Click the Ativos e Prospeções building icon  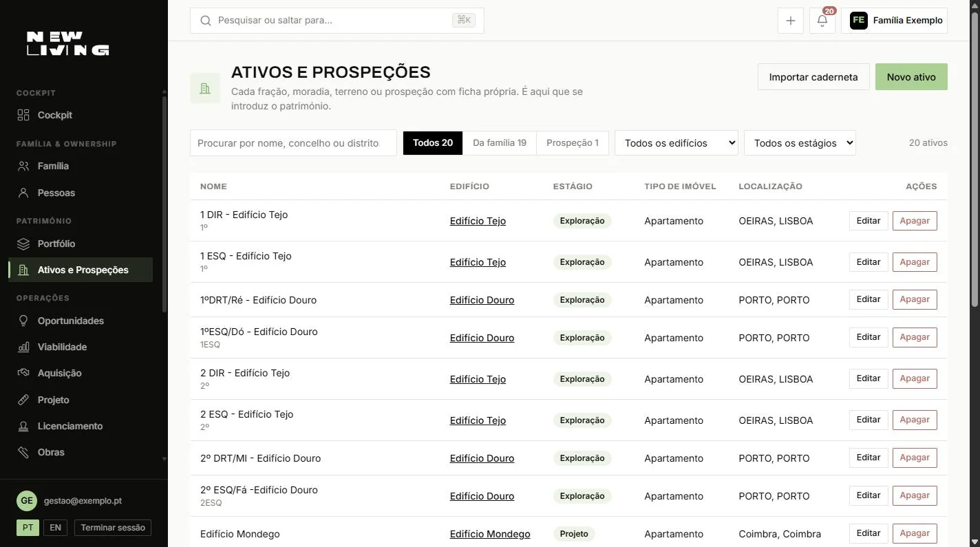coord(23,270)
